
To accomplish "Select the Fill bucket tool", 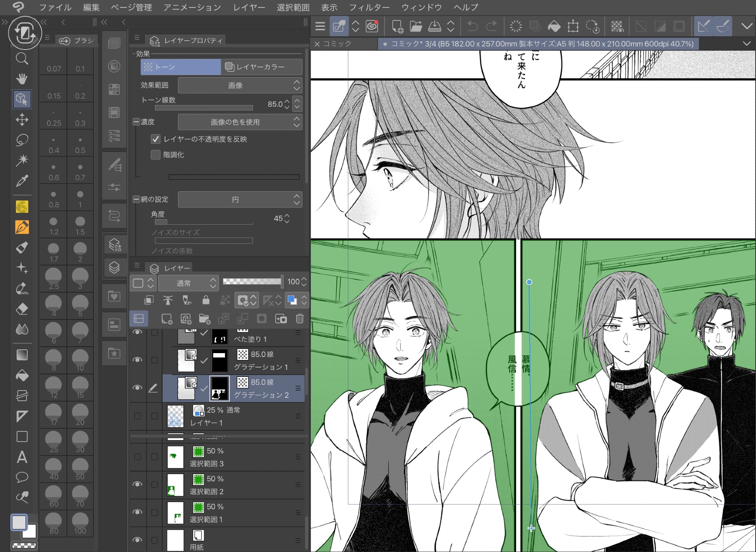I will tap(22, 375).
